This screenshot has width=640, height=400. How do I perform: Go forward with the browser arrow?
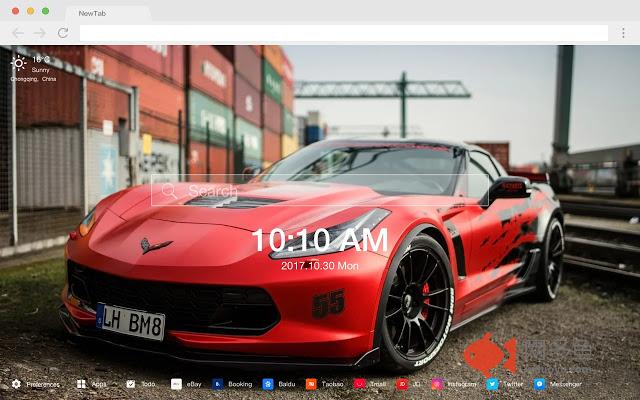[x=40, y=33]
